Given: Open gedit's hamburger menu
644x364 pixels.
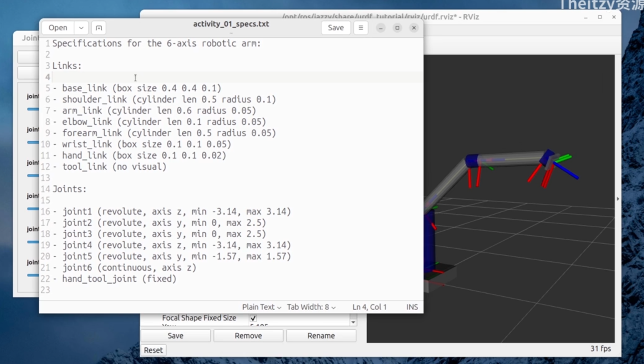Looking at the screenshot, I should click(361, 28).
